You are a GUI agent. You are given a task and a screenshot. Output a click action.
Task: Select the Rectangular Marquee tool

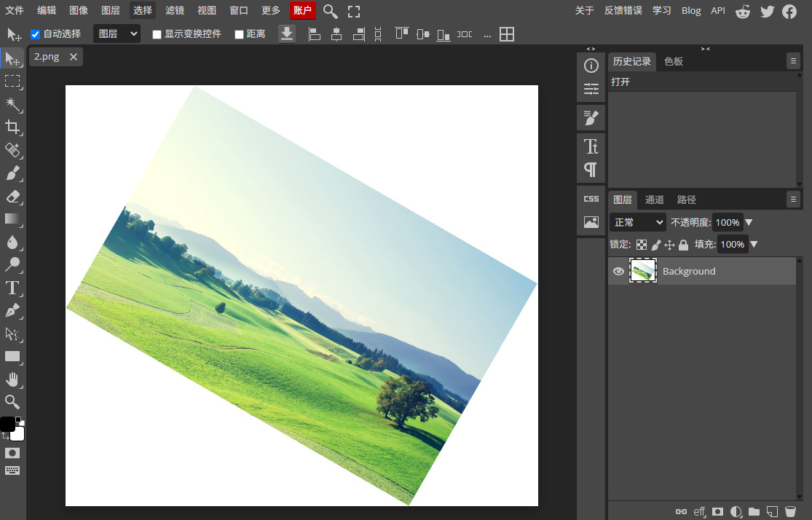[x=13, y=82]
